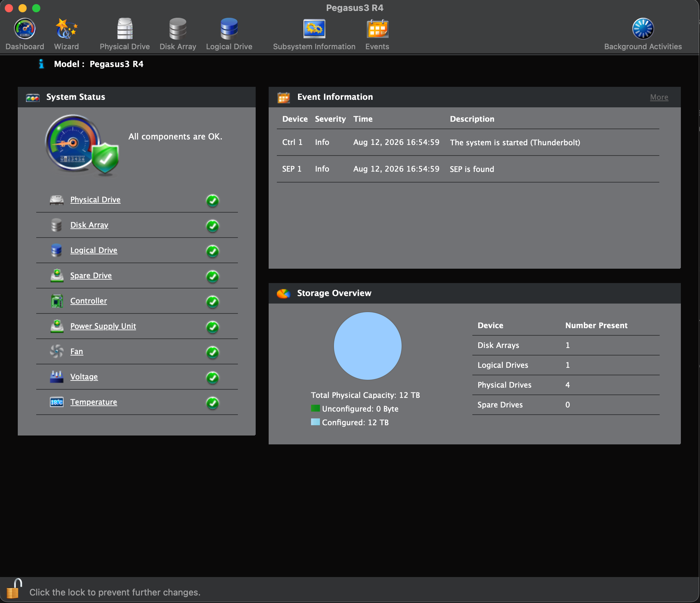700x603 pixels.
Task: Click the Logical Drive green status checkmark
Action: (213, 251)
